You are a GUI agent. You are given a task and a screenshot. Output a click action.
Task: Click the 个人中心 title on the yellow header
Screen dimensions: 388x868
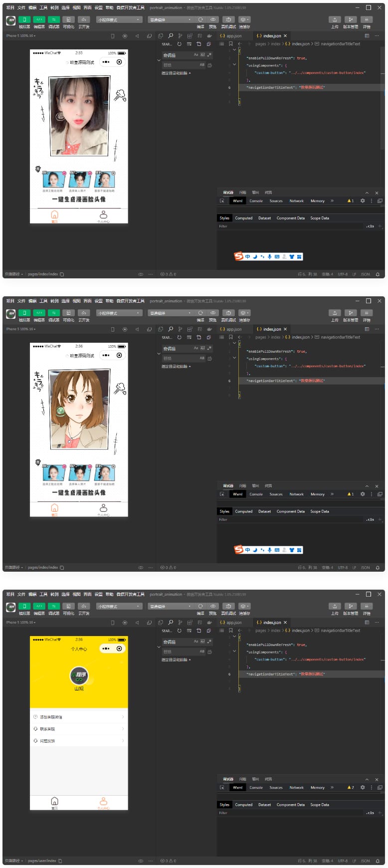click(x=79, y=649)
